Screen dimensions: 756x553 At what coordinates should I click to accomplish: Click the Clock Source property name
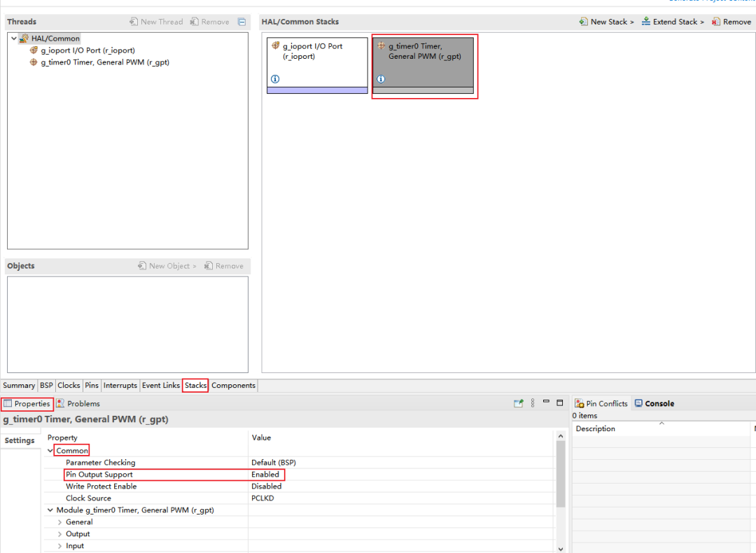tap(88, 498)
